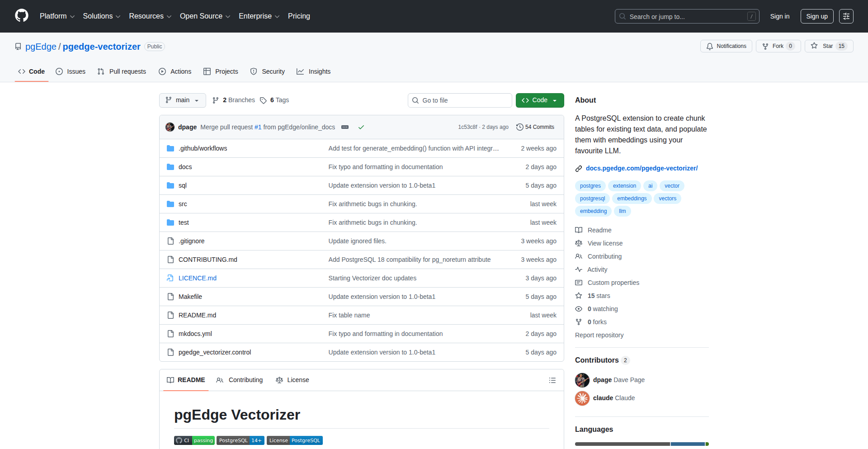The image size is (868, 449).
Task: Click the GitHub home logo
Action: (x=21, y=16)
